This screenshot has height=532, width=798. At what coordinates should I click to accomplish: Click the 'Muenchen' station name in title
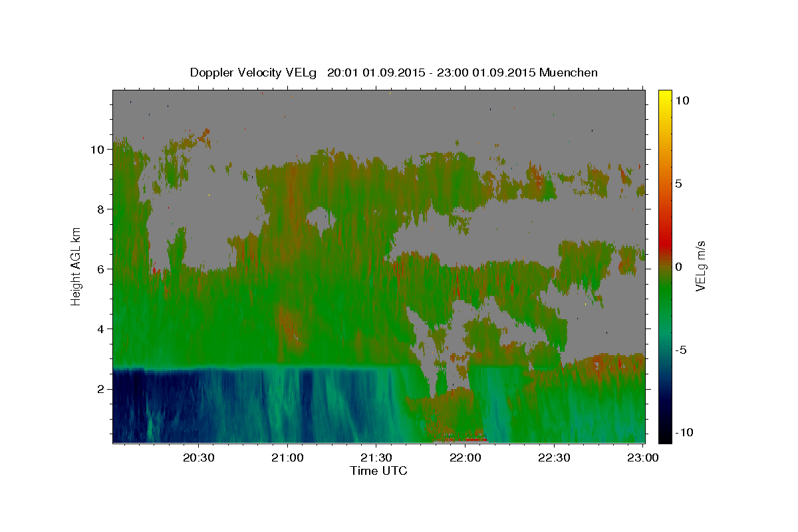click(x=569, y=72)
